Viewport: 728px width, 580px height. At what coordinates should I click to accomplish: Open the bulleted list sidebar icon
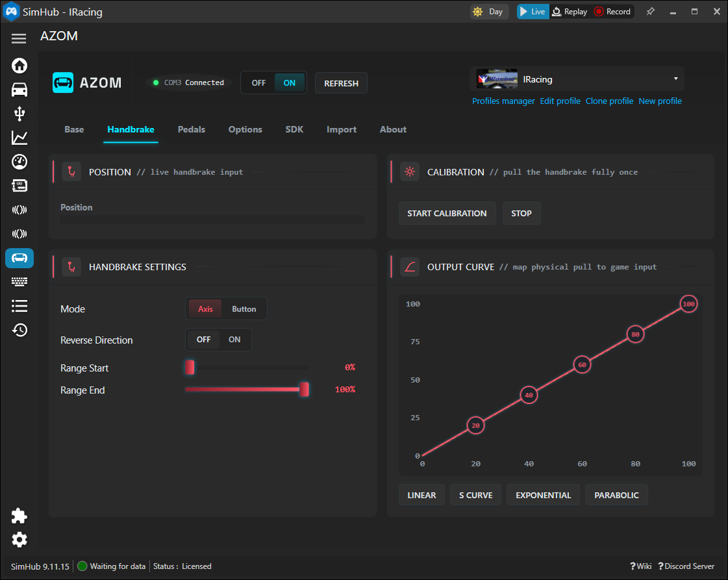pyautogui.click(x=19, y=305)
